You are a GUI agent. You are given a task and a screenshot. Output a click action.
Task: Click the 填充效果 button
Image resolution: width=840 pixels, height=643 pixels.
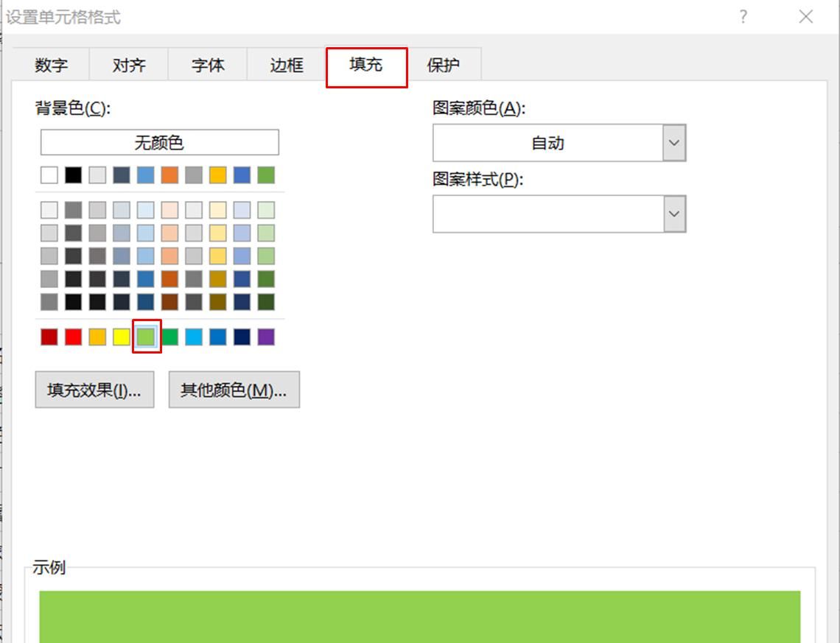click(x=94, y=390)
